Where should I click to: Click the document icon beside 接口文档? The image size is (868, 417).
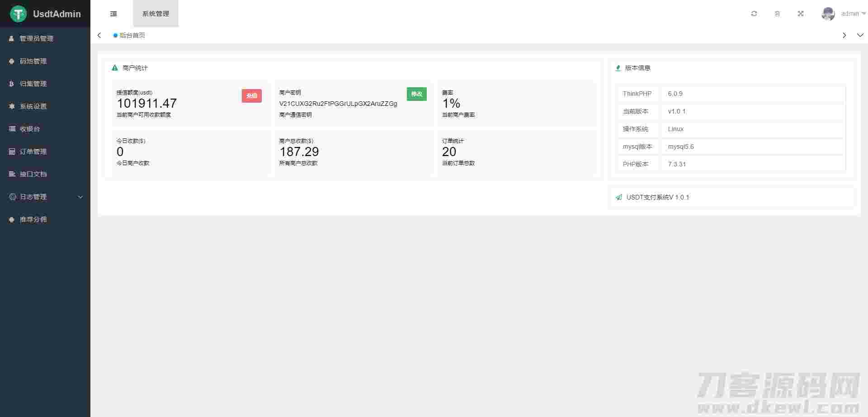pos(12,174)
